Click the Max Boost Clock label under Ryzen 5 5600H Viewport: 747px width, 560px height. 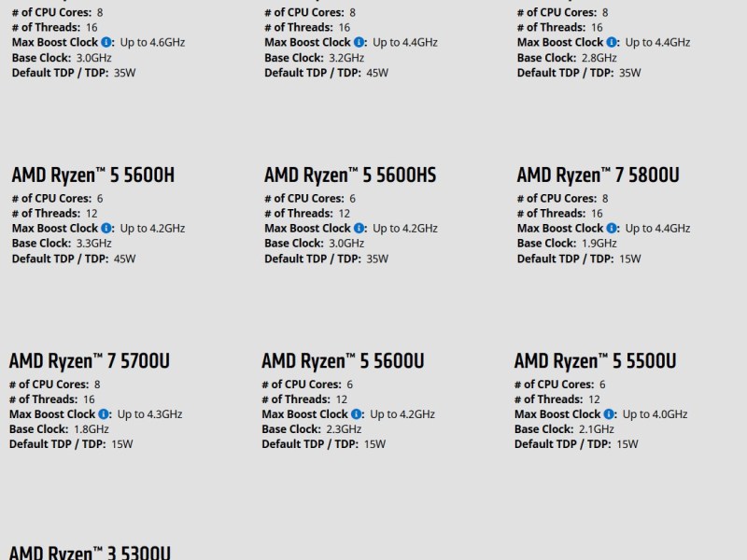[x=54, y=229]
